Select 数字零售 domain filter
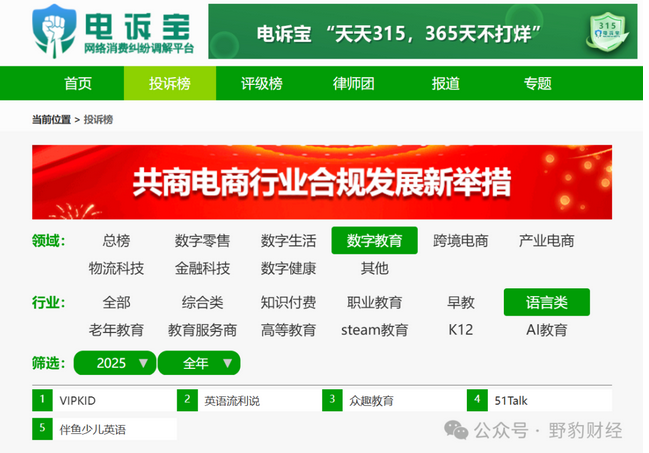The width and height of the screenshot is (649, 453). (202, 241)
